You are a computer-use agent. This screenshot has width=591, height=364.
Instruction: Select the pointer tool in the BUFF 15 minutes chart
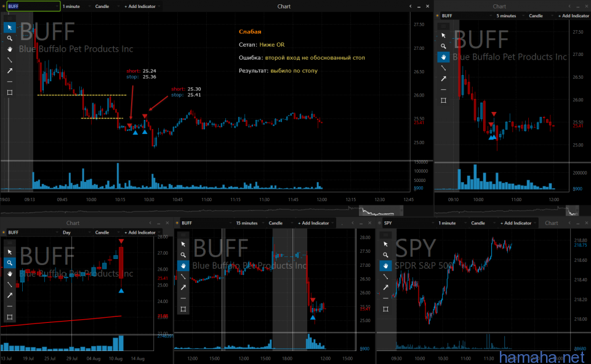pos(183,244)
